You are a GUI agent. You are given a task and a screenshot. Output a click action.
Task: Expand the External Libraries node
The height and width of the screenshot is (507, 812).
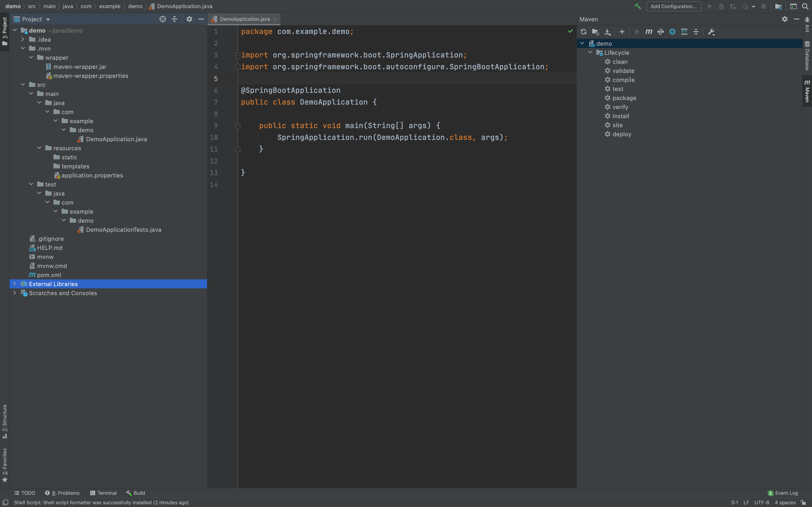14,284
